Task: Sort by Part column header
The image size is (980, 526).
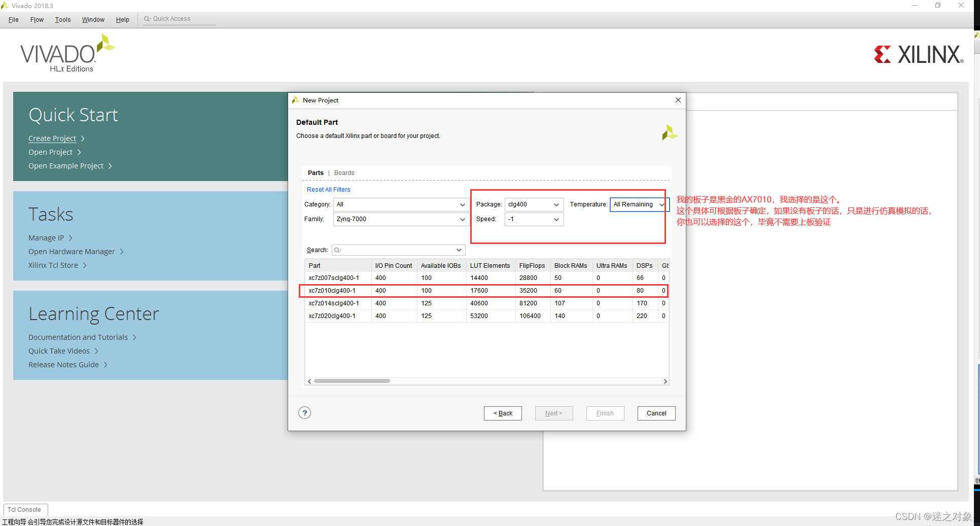Action: pos(338,266)
